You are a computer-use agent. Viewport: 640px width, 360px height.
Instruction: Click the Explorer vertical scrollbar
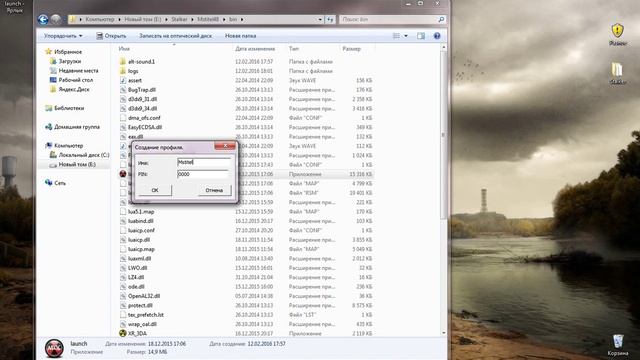(444, 134)
